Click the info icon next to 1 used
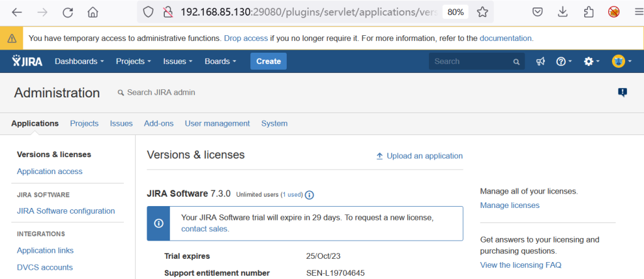This screenshot has width=644, height=279. tap(309, 194)
